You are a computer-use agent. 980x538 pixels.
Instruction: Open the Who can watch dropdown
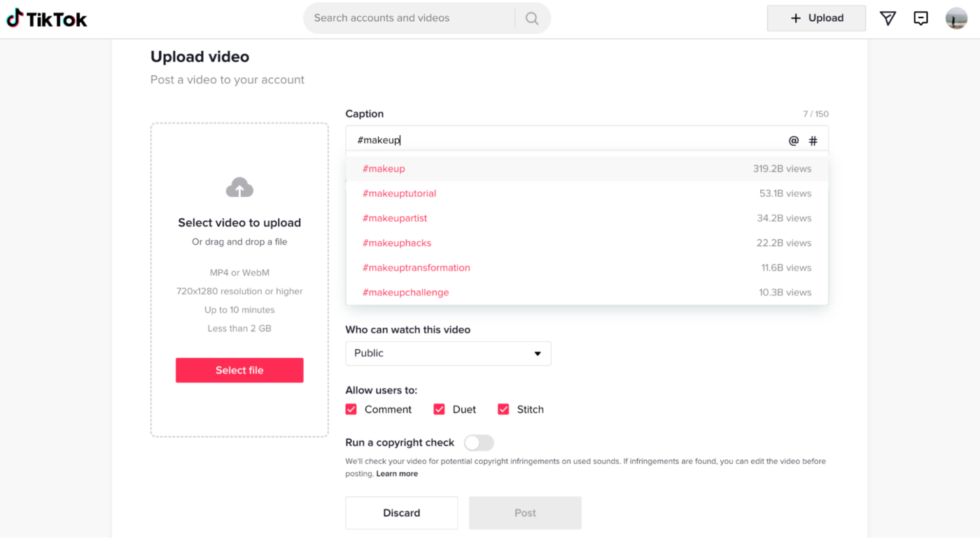448,353
